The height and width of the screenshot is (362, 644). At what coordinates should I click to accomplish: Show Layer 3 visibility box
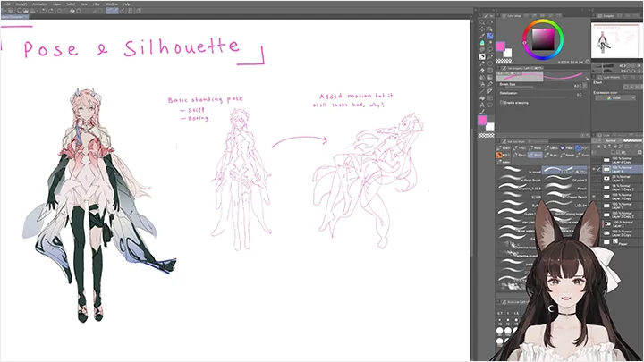tap(594, 179)
